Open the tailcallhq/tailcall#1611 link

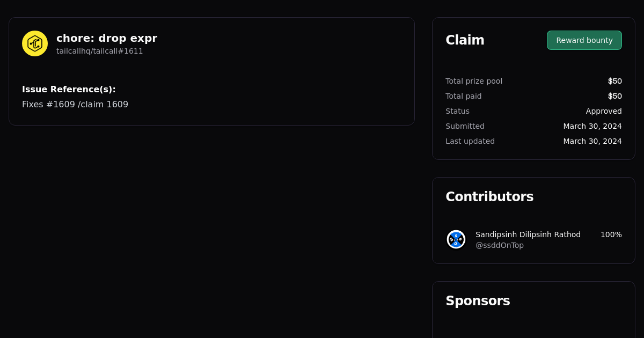99,51
